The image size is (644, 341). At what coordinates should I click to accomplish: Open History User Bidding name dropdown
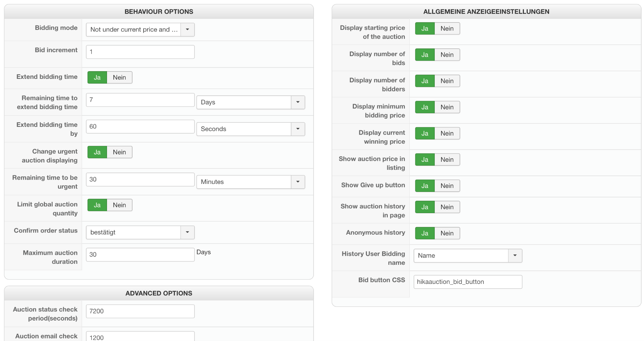[468, 256]
